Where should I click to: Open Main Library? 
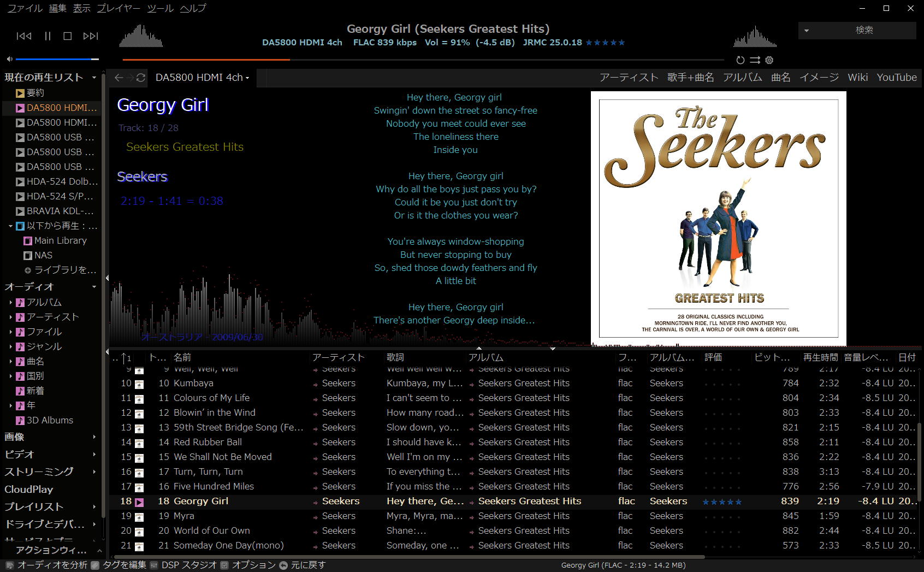(x=55, y=240)
